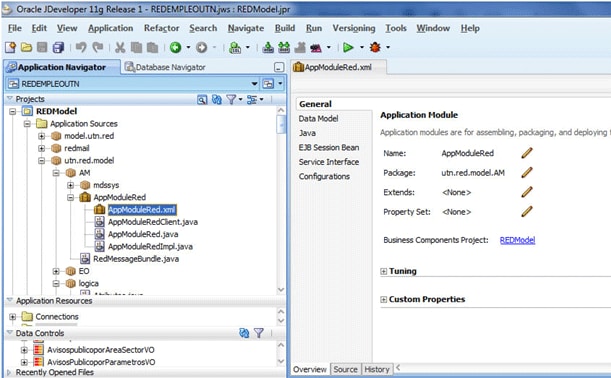This screenshot has width=611, height=378.
Task: Open the Versioning menu
Action: coord(353,28)
